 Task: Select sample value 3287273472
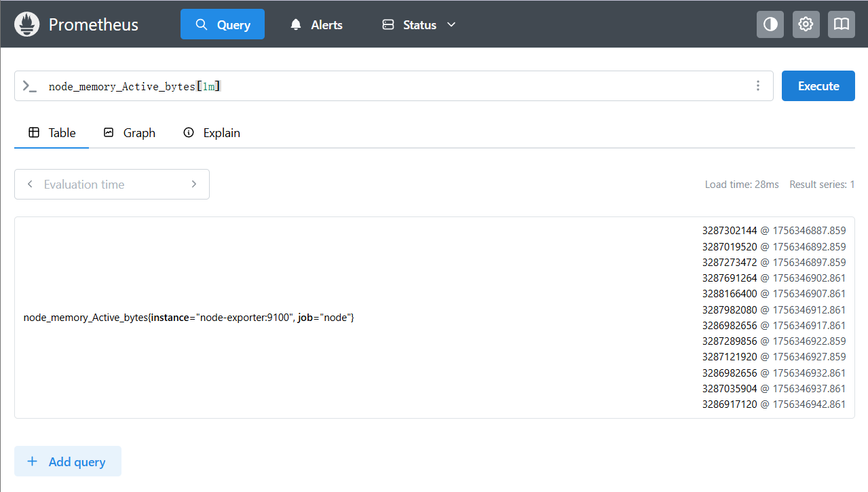[730, 262]
